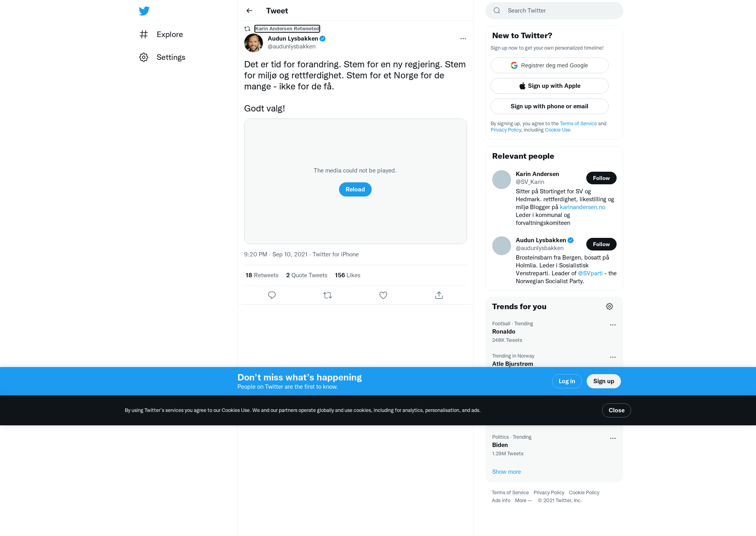Screen dimensions: 756x536
Task: Like the tweet with the heart icon
Action: [383, 295]
